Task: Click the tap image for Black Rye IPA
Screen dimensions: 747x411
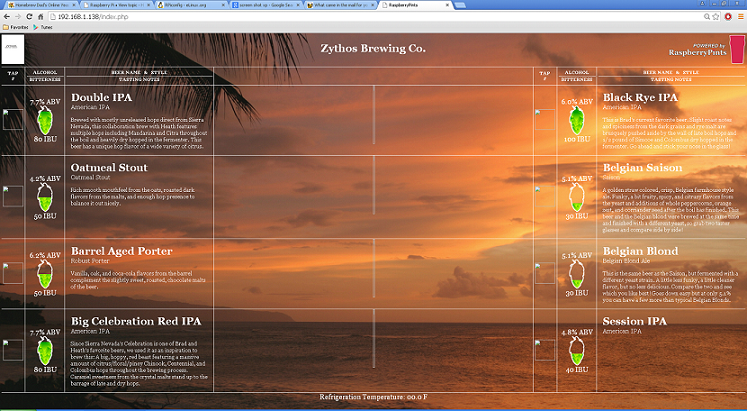Action: pos(545,120)
